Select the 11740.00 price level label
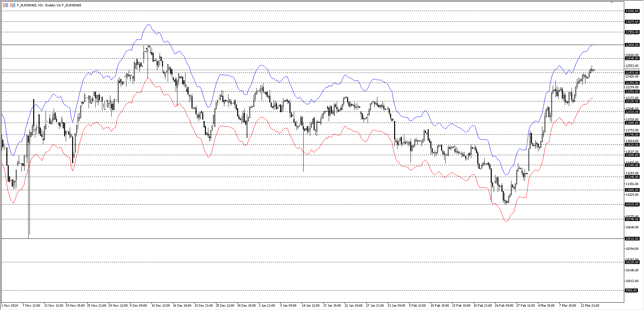Viewport: 644px width, 310px height. (x=632, y=135)
